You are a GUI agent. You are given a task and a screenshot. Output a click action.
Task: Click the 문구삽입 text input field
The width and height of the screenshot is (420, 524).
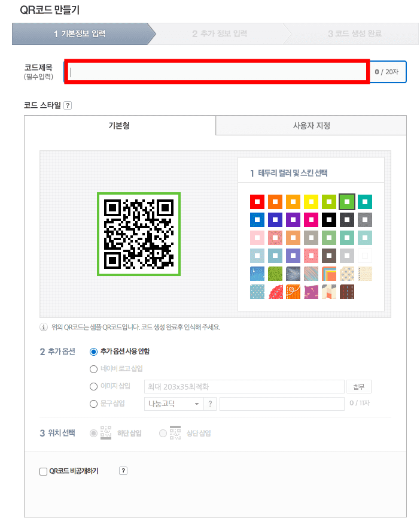[x=282, y=404]
